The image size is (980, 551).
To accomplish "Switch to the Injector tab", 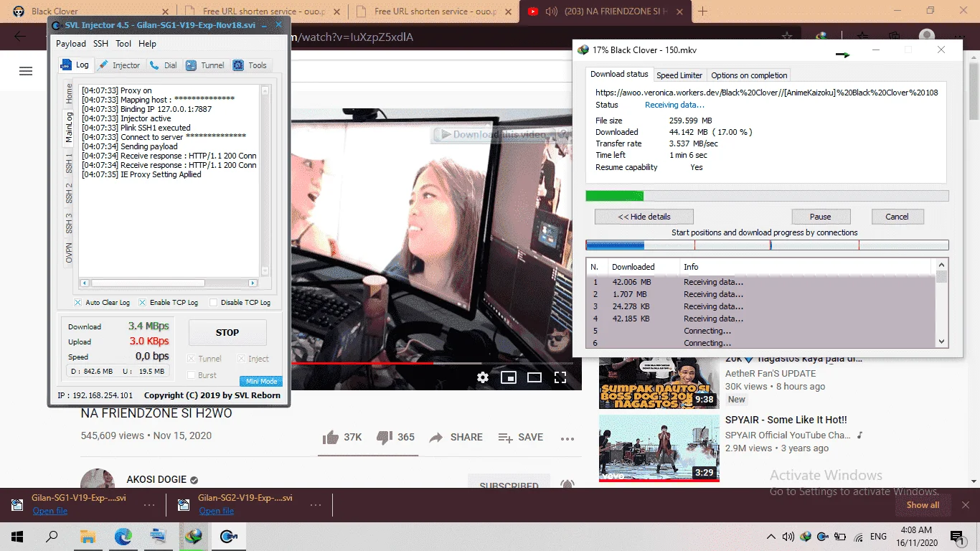I will click(119, 65).
